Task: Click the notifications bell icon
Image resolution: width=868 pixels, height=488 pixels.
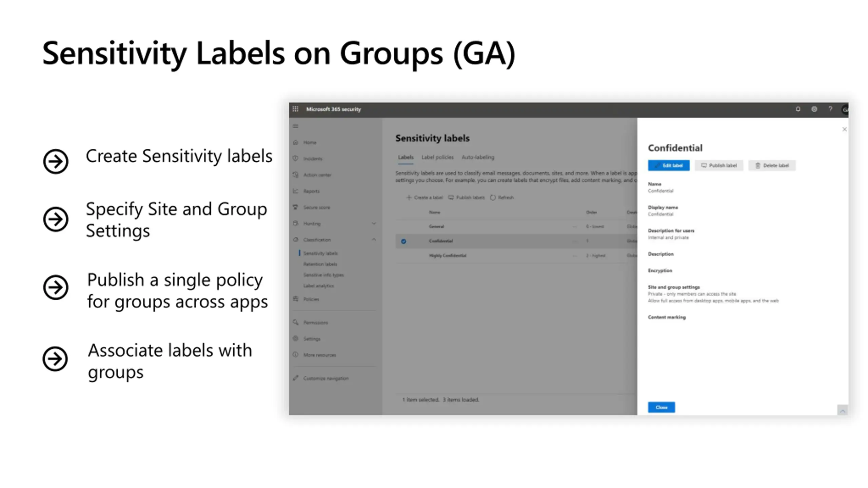Action: coord(798,109)
